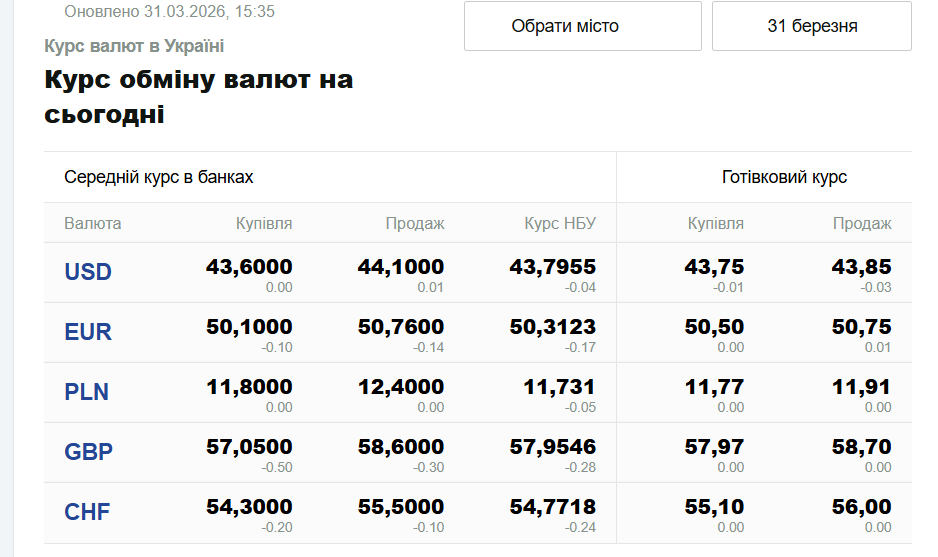Open the Обрати місто city selector

tap(582, 26)
